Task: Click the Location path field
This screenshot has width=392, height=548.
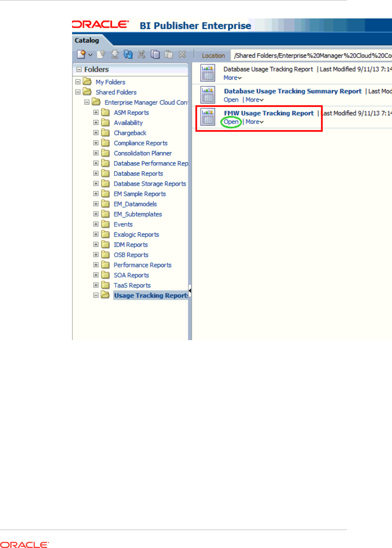Action: [x=312, y=56]
